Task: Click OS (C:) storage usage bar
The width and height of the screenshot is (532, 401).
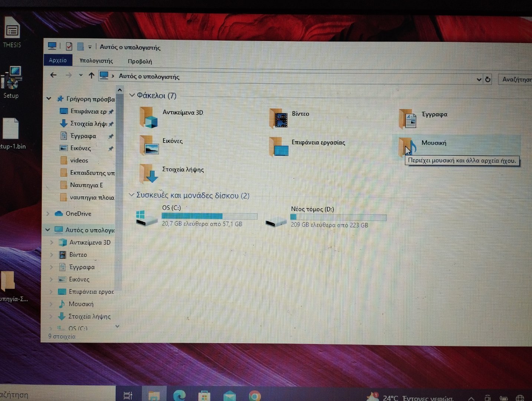Action: [209, 216]
